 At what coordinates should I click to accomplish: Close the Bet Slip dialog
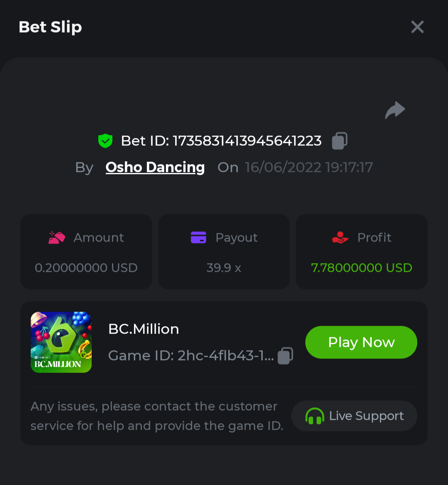coord(417,27)
